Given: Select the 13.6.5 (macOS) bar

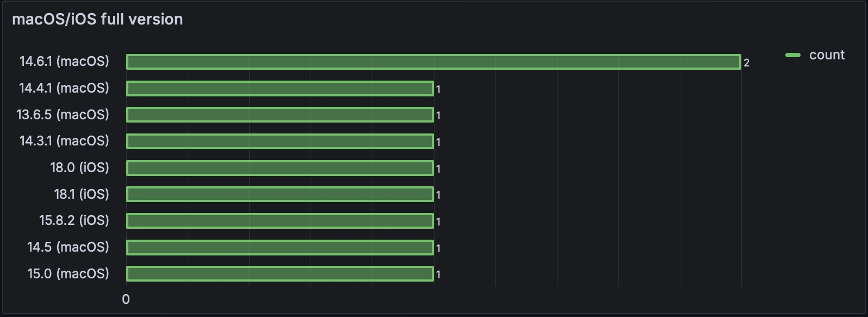Looking at the screenshot, I should point(280,115).
